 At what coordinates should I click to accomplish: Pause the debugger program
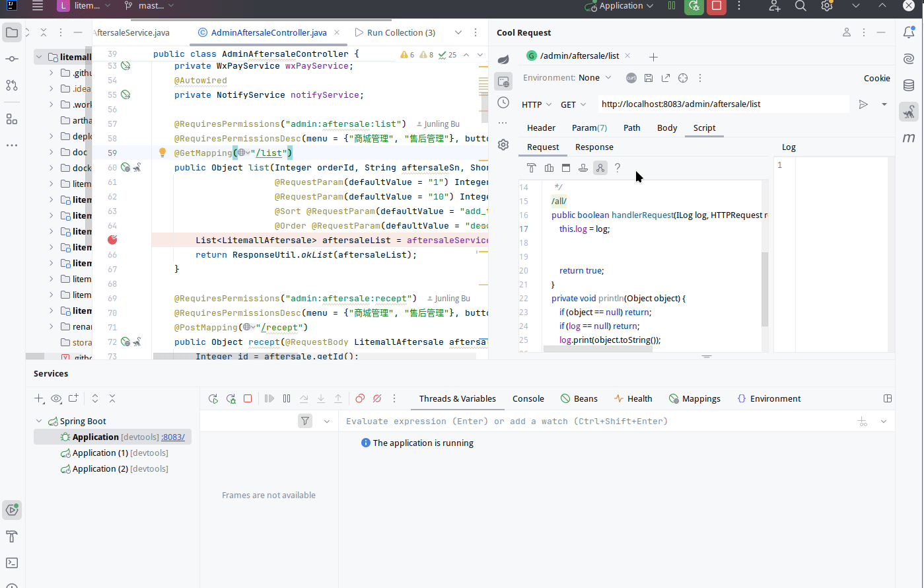click(x=287, y=398)
